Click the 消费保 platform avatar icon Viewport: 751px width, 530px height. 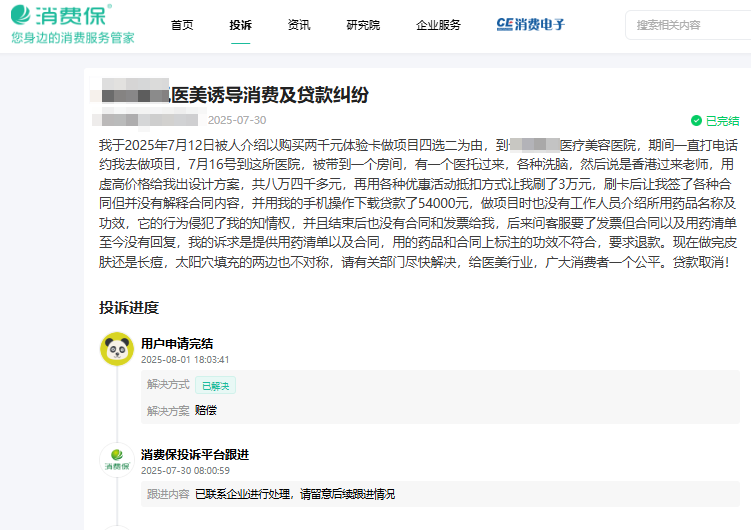click(x=117, y=461)
